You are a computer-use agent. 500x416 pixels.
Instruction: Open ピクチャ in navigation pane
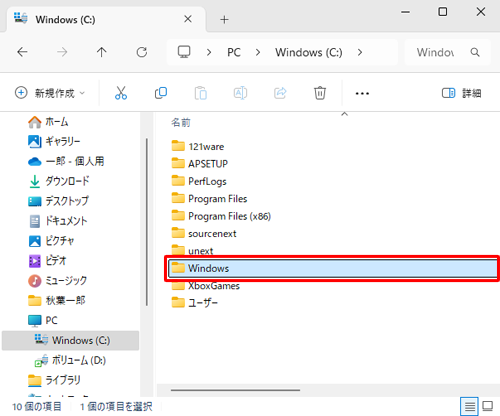[51, 241]
